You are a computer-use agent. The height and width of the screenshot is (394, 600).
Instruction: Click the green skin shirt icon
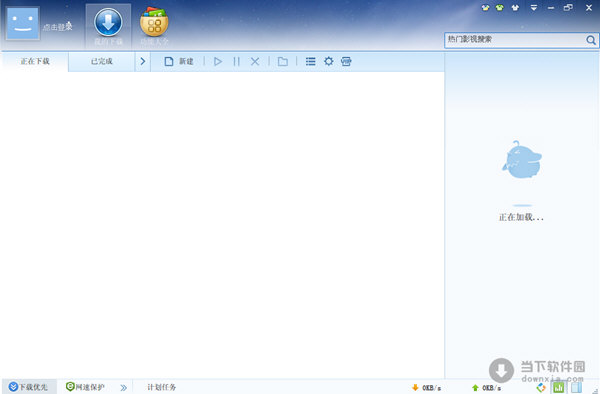[x=499, y=7]
